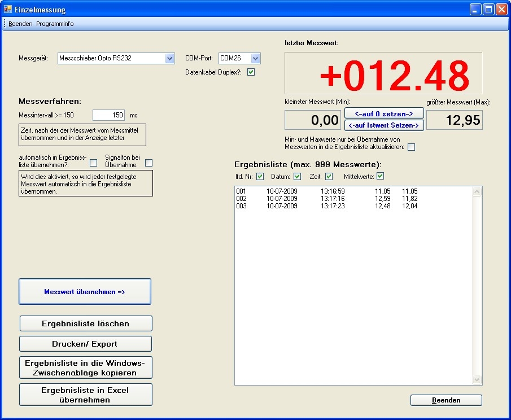
Task: Open the Messgerät dropdown list
Action: click(169, 58)
